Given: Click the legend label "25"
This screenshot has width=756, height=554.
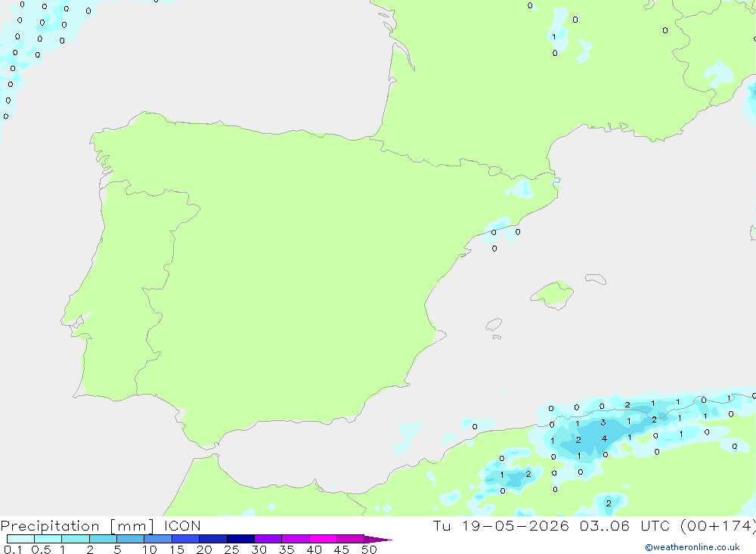Looking at the screenshot, I should 231,549.
